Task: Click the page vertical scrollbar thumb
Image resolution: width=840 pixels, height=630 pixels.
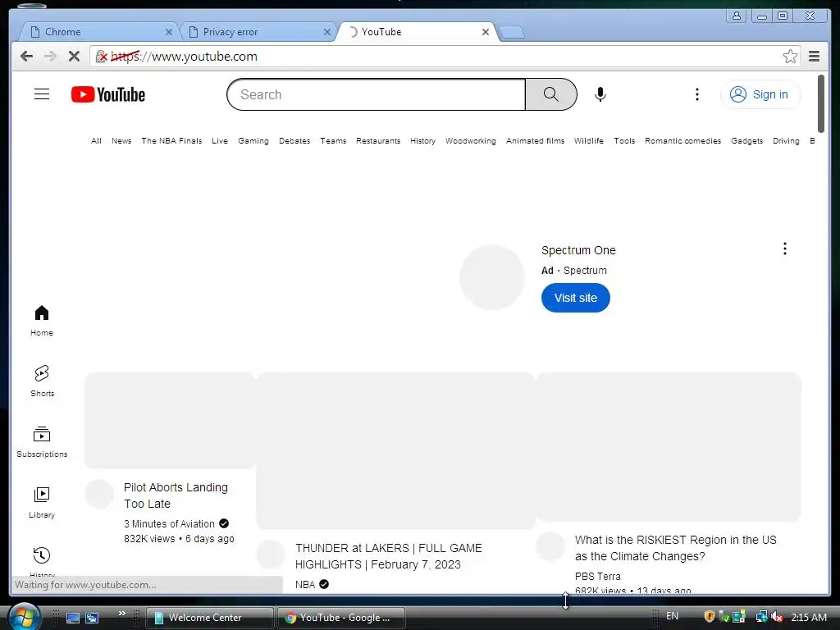Action: pyautogui.click(x=820, y=103)
